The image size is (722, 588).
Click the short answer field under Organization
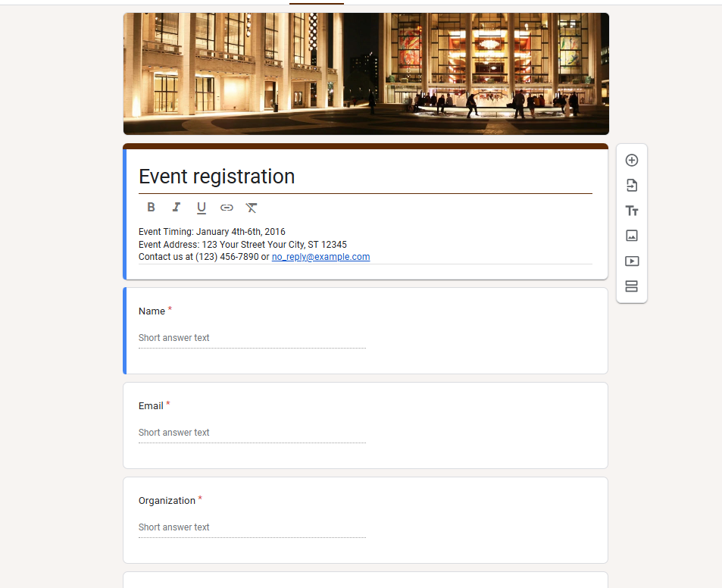(252, 527)
